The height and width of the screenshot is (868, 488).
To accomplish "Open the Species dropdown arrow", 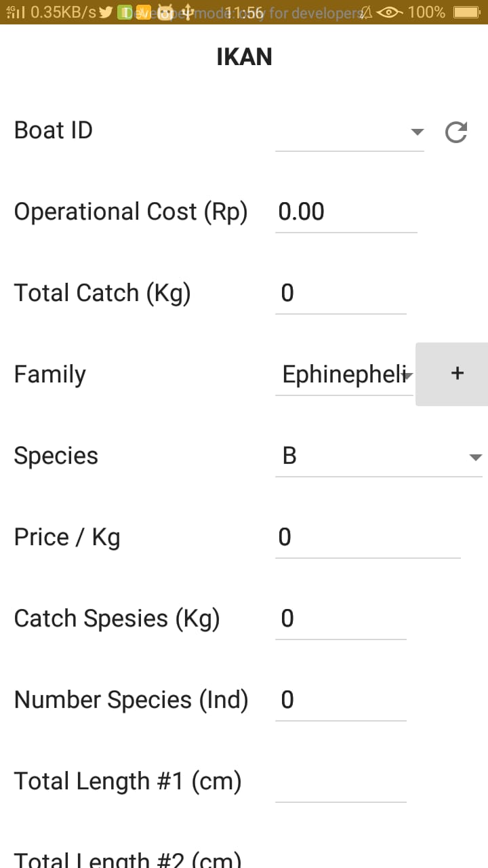I will coord(475,457).
